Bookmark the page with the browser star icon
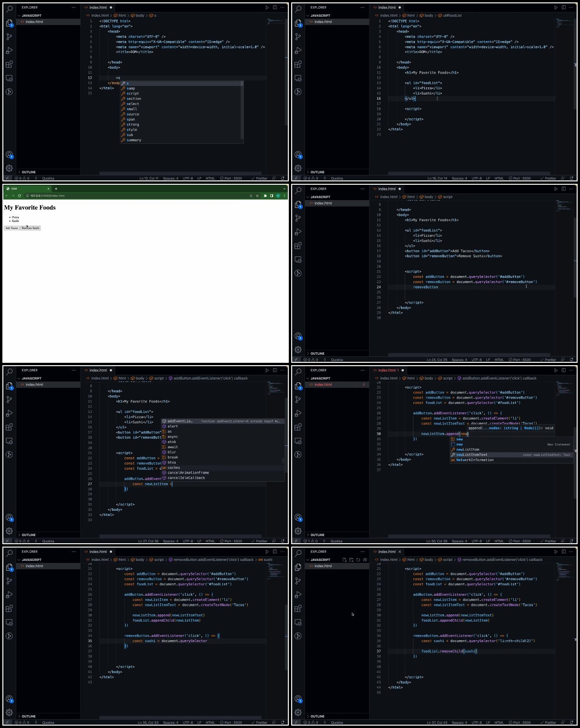 pos(257,196)
